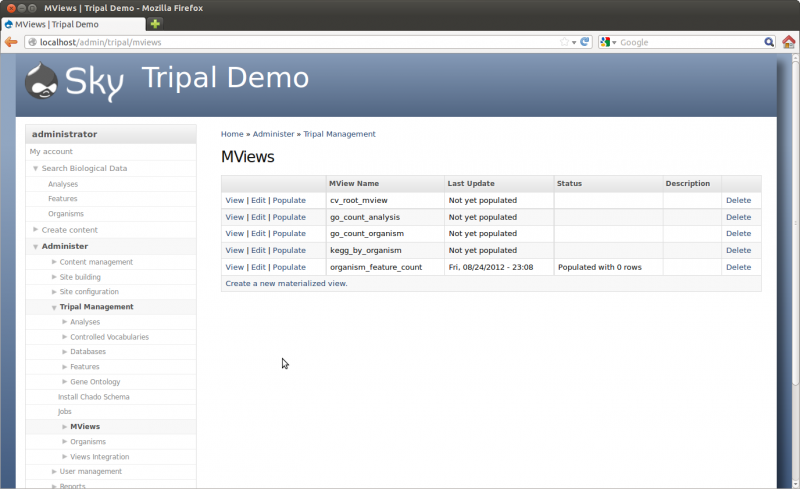Viewport: 800px width, 489px height.
Task: Open User management menu item
Action: 90,471
